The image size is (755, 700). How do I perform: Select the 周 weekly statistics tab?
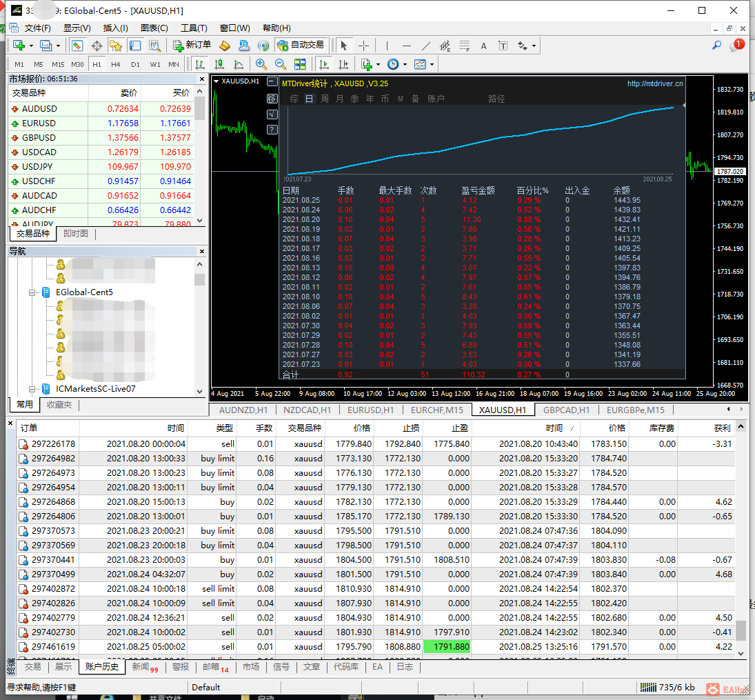click(325, 99)
